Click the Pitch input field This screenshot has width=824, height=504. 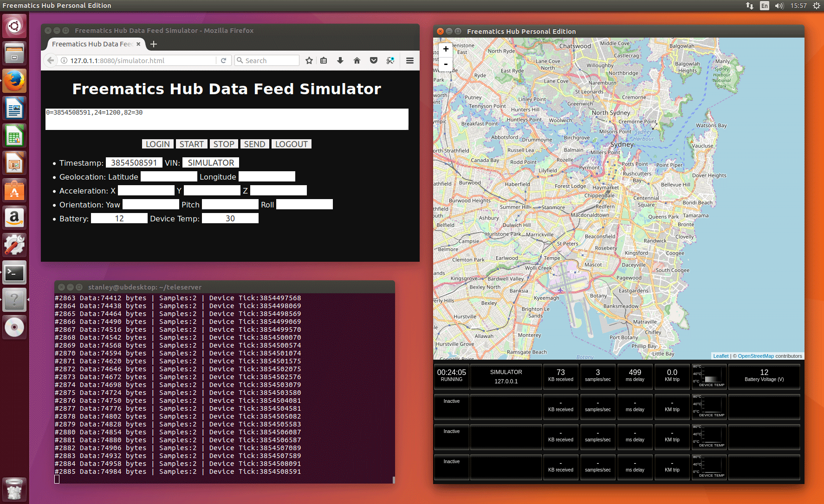pos(230,205)
